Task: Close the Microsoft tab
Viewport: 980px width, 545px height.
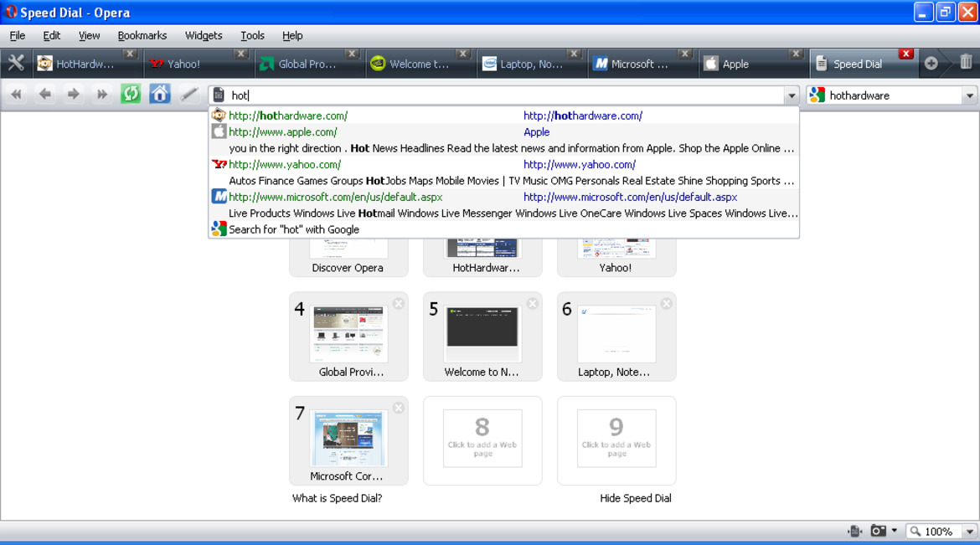Action: click(x=685, y=54)
